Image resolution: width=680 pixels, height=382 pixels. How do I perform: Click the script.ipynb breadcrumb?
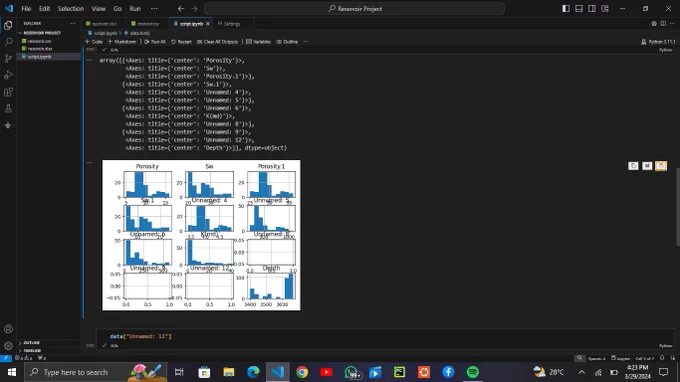(x=105, y=33)
